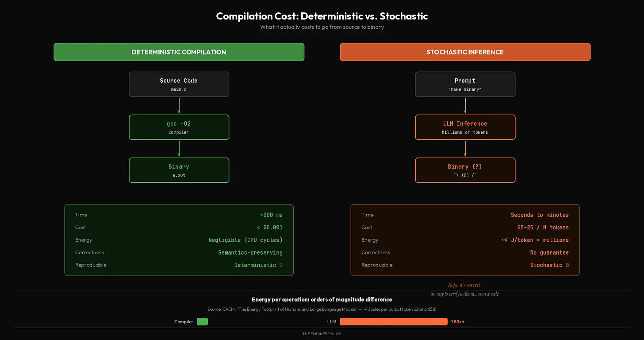Click the 100x+ label beside LLM bar
This screenshot has width=644, height=340.
458,322
